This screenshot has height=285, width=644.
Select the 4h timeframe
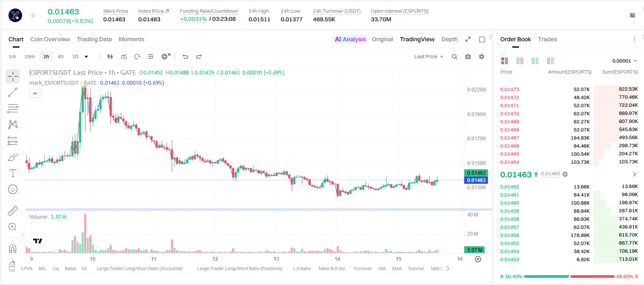(60, 57)
